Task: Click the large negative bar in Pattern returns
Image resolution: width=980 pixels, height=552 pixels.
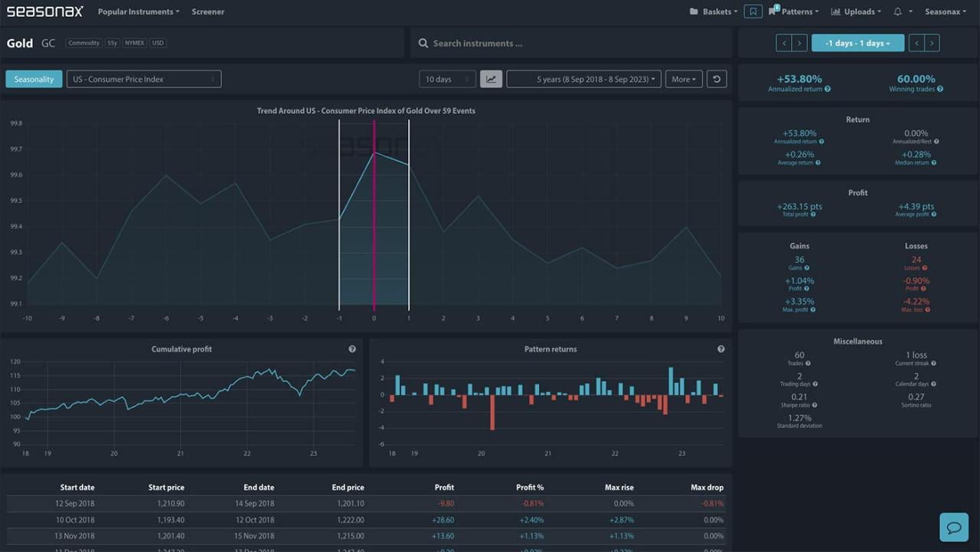Action: 492,413
